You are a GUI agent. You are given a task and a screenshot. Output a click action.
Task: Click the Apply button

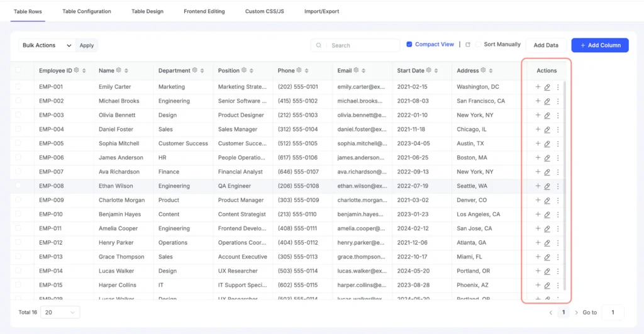point(87,45)
